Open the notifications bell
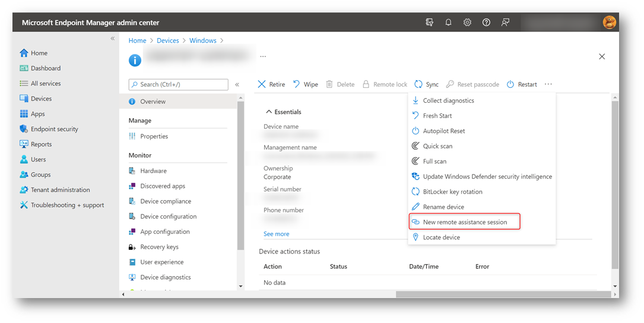The image size is (644, 323). pos(448,23)
